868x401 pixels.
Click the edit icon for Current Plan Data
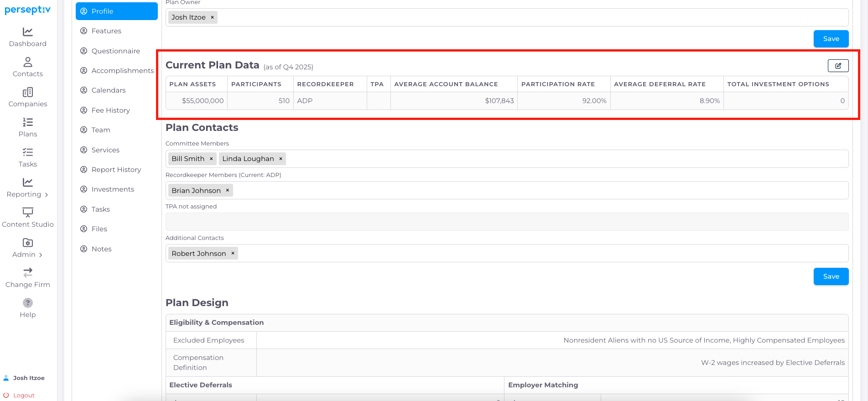(838, 66)
